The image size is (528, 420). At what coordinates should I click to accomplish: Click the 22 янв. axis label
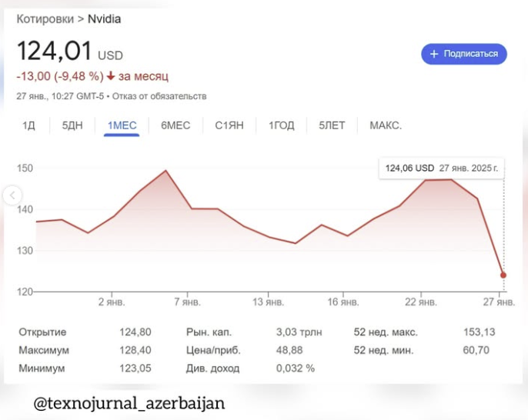[420, 302]
